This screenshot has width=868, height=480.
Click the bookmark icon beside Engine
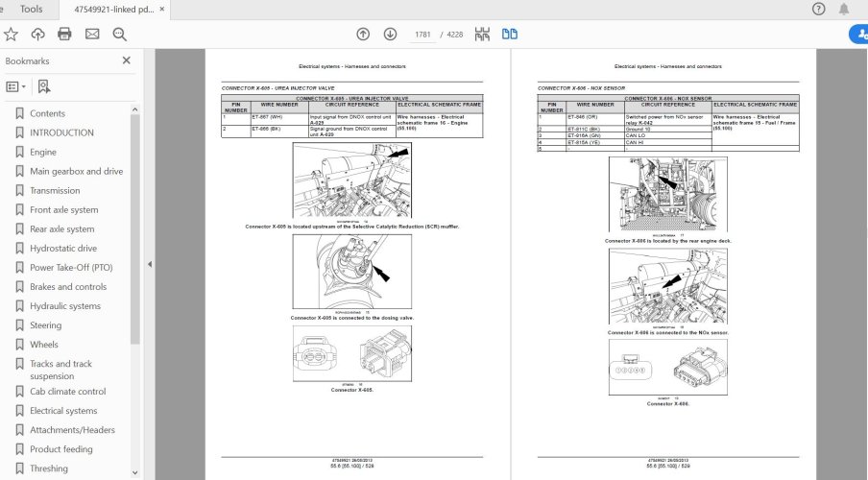19,152
